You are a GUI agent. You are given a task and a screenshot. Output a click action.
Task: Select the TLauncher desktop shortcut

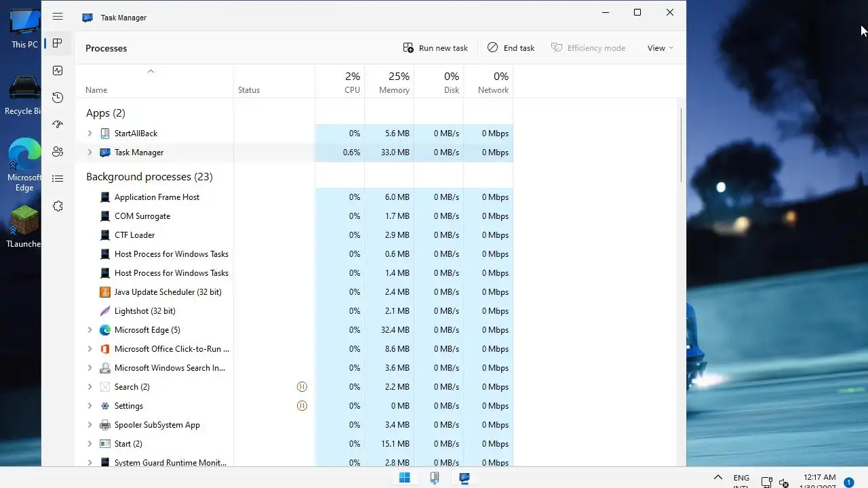click(24, 226)
